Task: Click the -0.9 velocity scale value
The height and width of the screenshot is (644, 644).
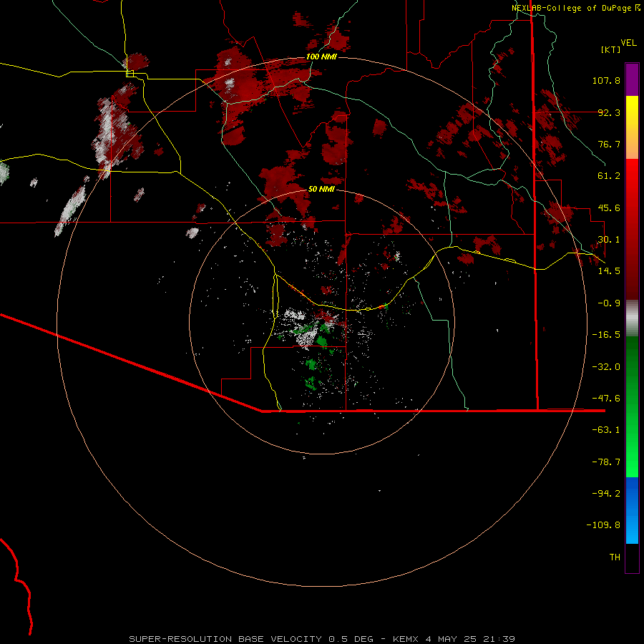Action: pyautogui.click(x=609, y=303)
